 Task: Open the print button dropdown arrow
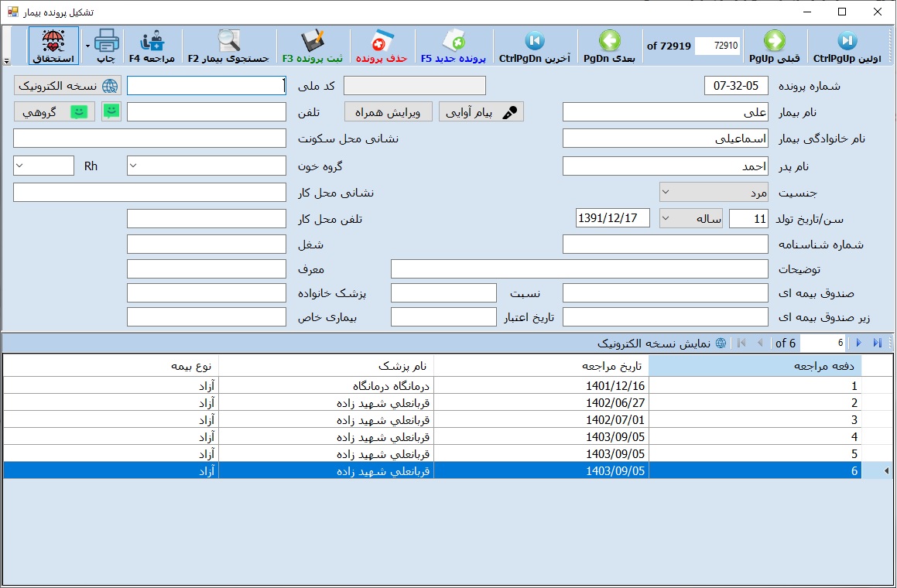[87, 46]
